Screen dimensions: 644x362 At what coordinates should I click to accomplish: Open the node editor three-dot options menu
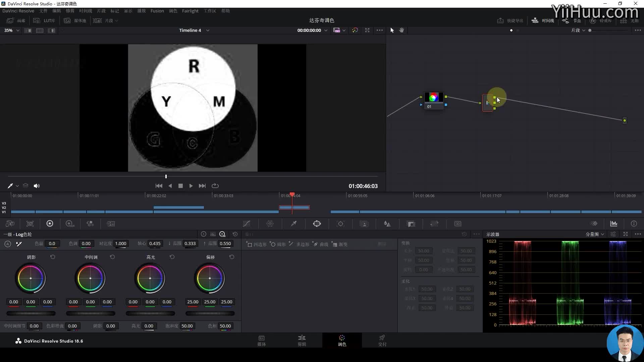638,30
